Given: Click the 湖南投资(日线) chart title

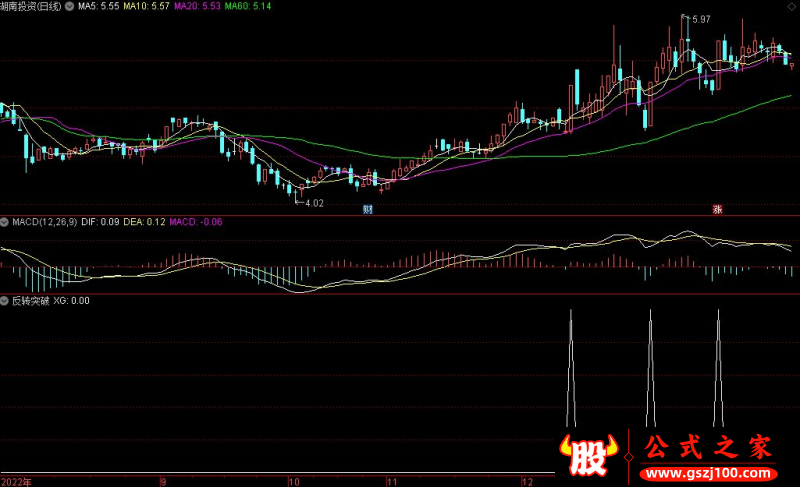Looking at the screenshot, I should pos(31,6).
